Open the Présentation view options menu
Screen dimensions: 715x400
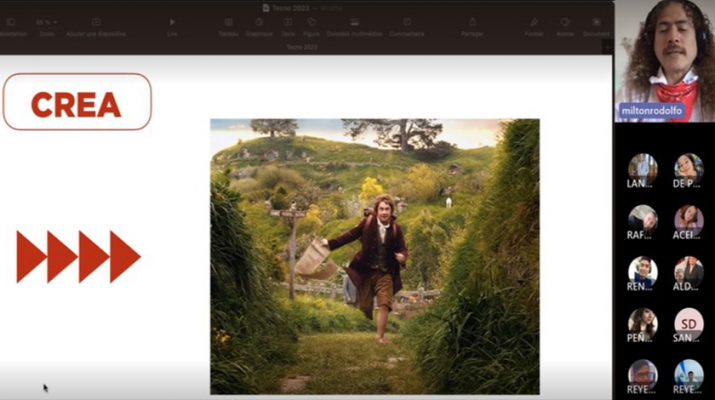tap(12, 23)
